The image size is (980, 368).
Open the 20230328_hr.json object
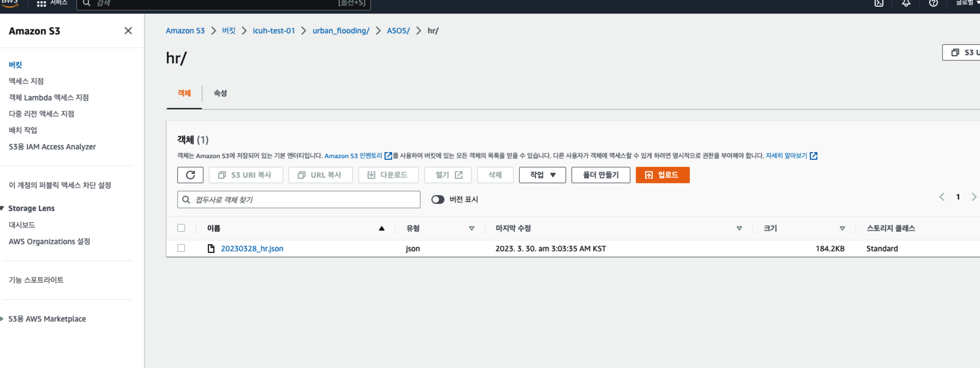252,249
